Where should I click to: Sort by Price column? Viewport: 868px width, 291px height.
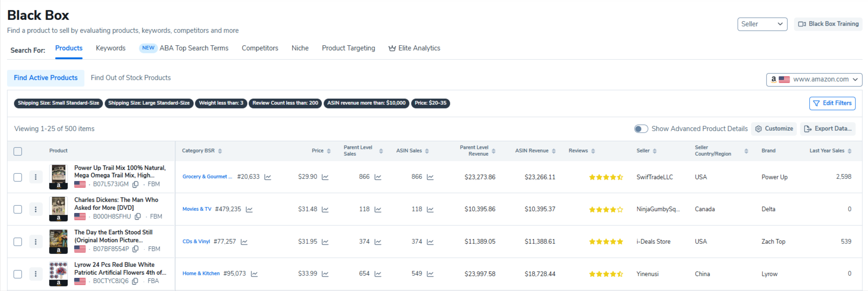[329, 151]
